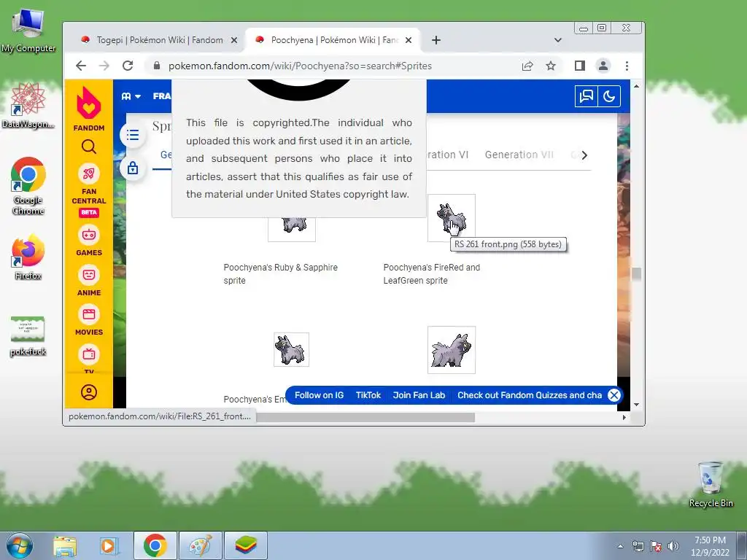747x560 pixels.
Task: Open Movies clapperboard icon in sidebar
Action: (88, 314)
